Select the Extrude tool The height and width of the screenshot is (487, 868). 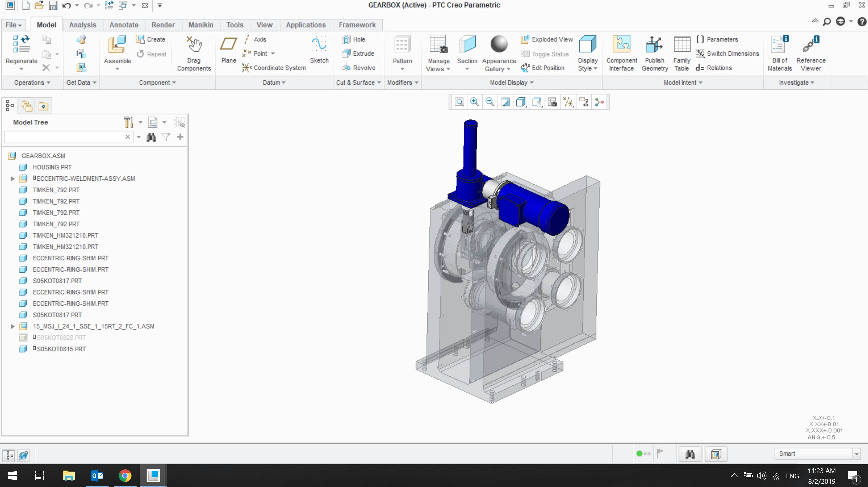click(358, 54)
